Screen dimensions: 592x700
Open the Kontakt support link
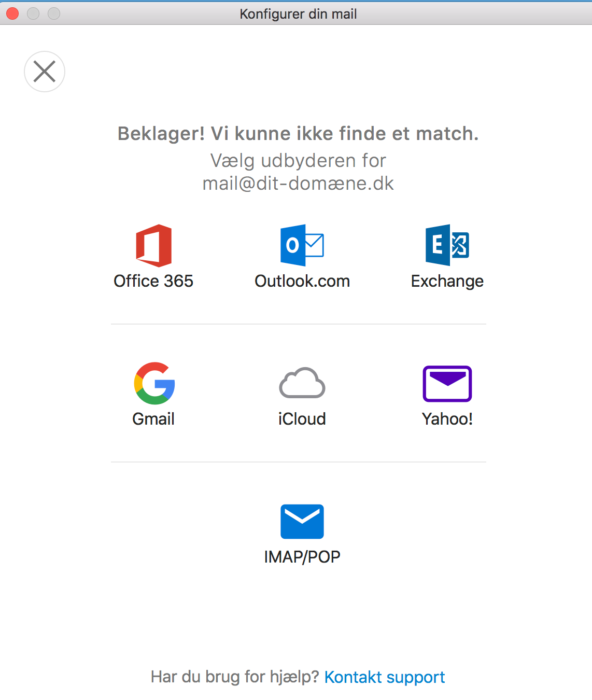[385, 677]
